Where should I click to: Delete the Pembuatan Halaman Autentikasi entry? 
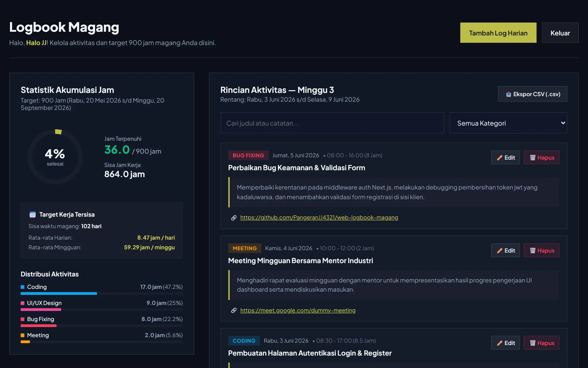pyautogui.click(x=541, y=343)
